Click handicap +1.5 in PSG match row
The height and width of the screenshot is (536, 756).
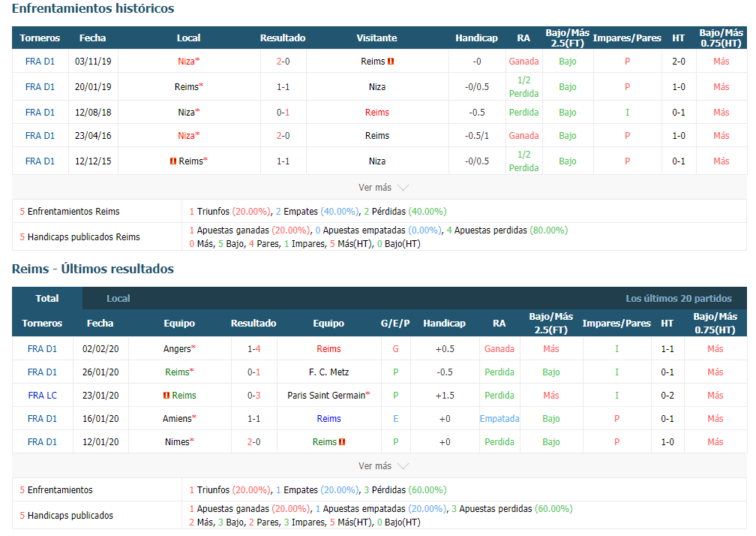(445, 395)
